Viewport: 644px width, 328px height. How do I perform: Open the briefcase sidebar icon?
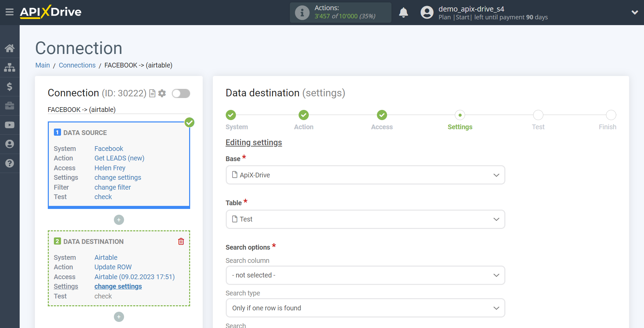point(9,106)
